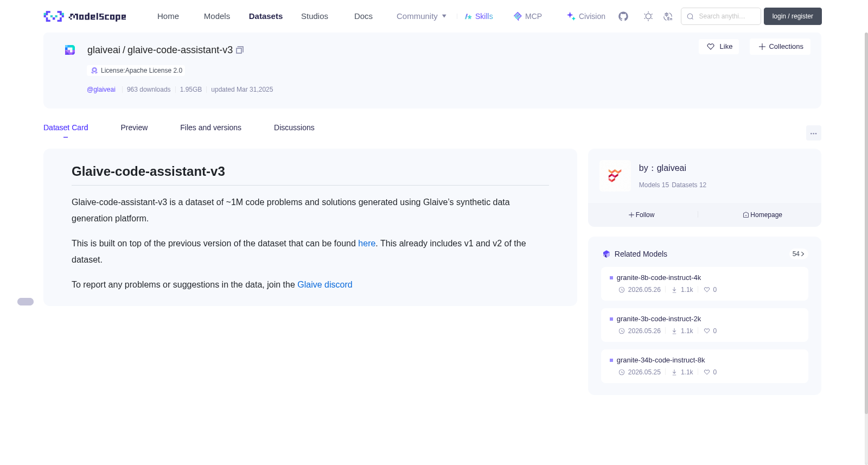
Task: Open the Community dropdown menu
Action: tap(422, 16)
